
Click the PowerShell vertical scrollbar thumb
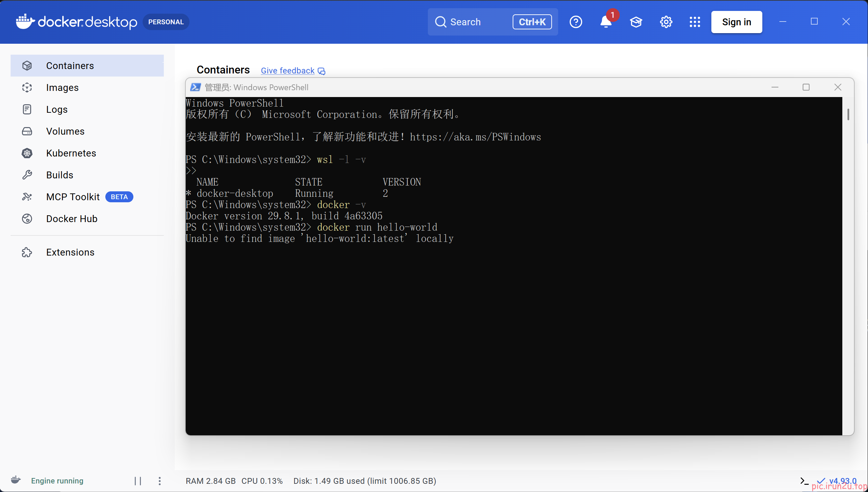[x=848, y=114]
